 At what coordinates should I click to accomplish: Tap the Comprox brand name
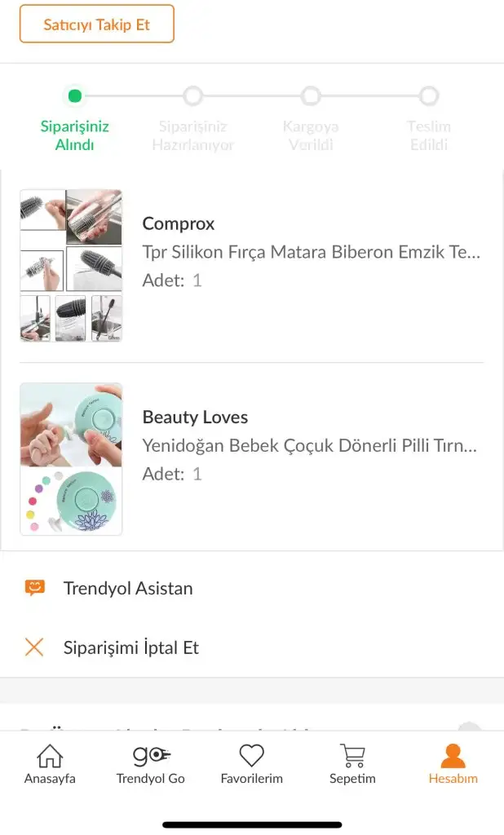(179, 223)
